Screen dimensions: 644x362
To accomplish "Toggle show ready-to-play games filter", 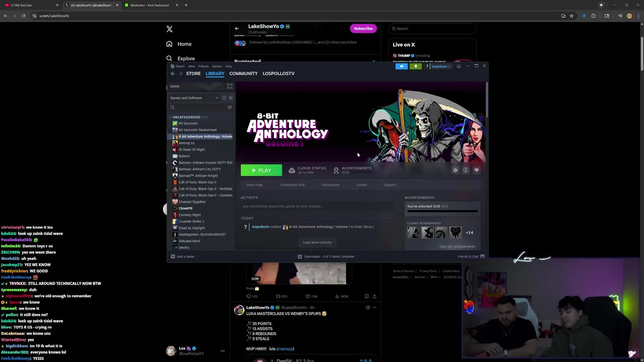I will (230, 98).
